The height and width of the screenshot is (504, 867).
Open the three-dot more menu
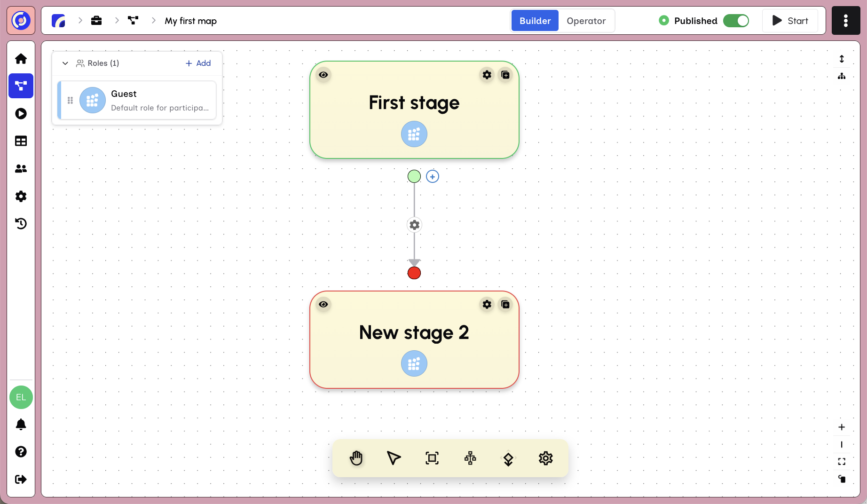(x=845, y=21)
